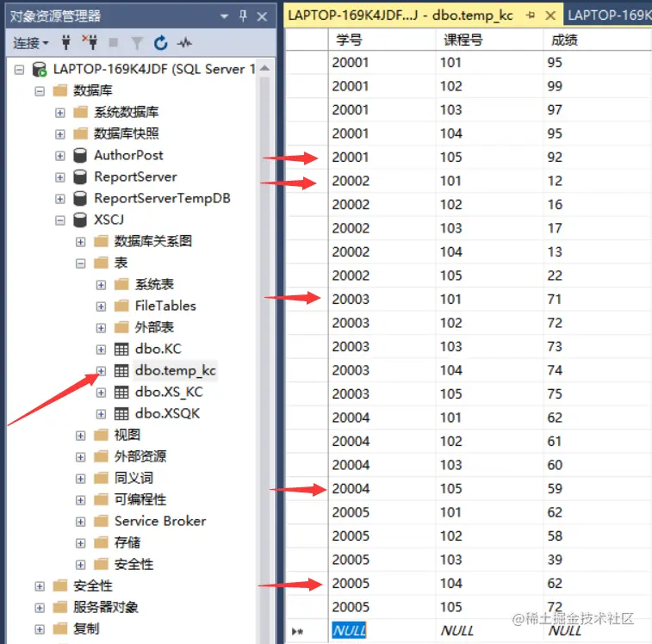Select the 系统表 folder label

click(154, 284)
